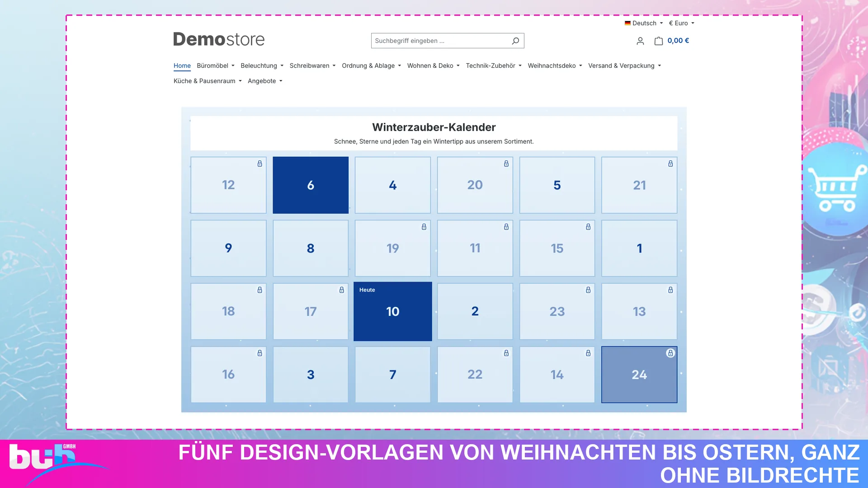The image size is (868, 488).
Task: Click the lock icon on door 14
Action: coord(588,353)
